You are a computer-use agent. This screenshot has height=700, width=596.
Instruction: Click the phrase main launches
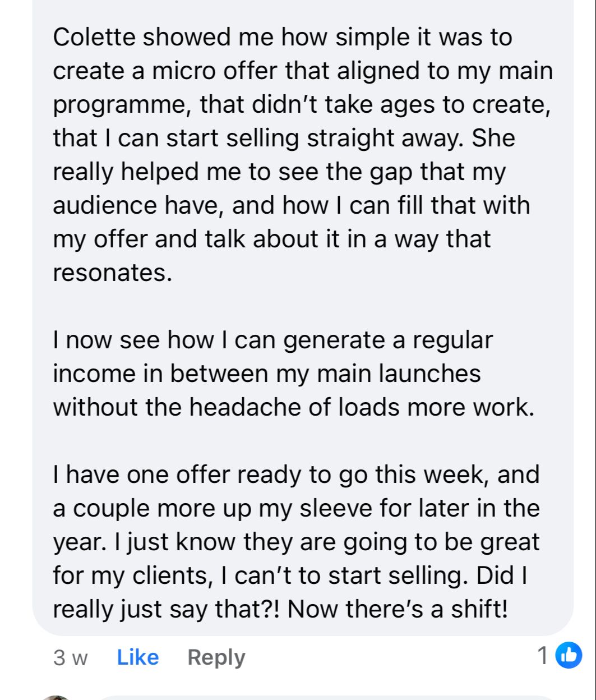[x=399, y=374]
